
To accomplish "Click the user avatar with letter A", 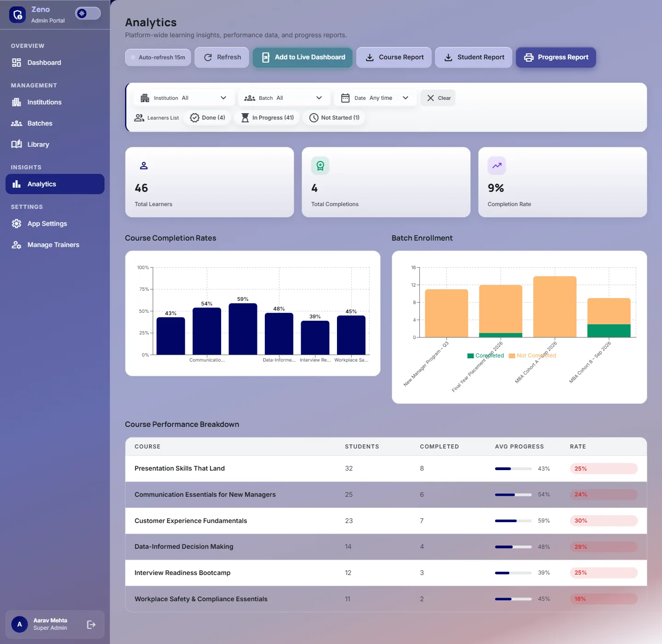I will (19, 624).
